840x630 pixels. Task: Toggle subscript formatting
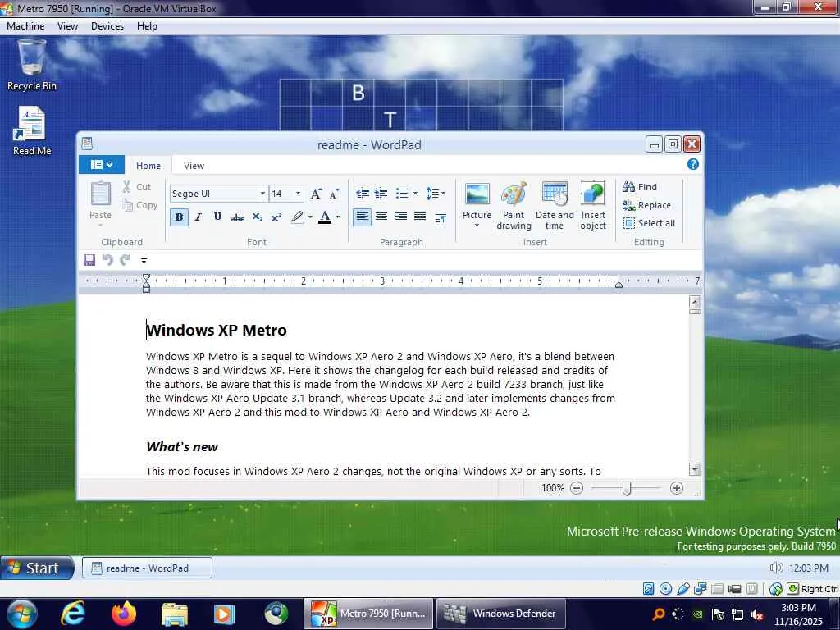pos(257,217)
